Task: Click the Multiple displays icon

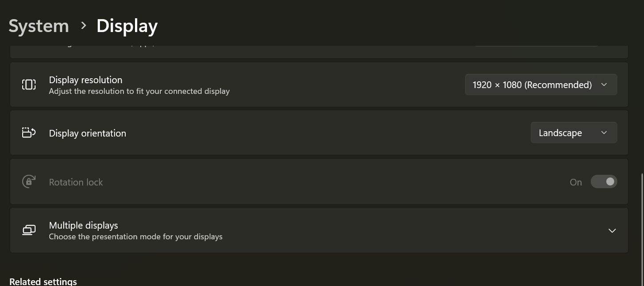Action: click(28, 230)
